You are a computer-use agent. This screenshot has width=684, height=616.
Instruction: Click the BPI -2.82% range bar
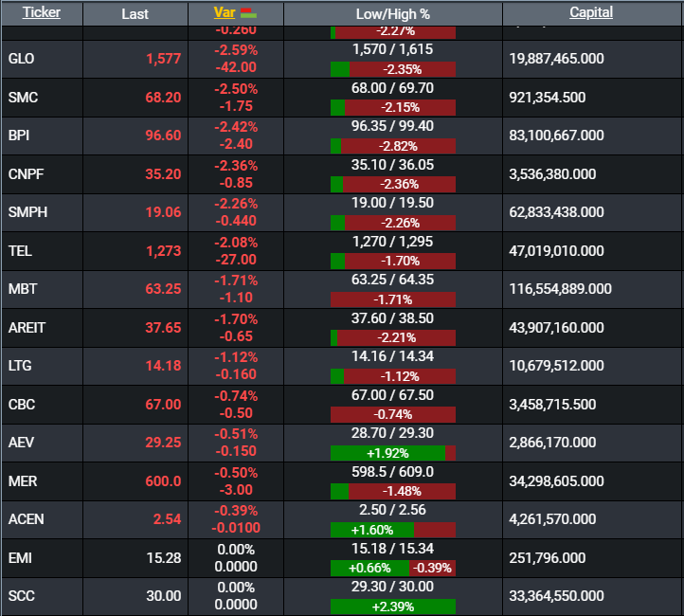pyautogui.click(x=393, y=146)
